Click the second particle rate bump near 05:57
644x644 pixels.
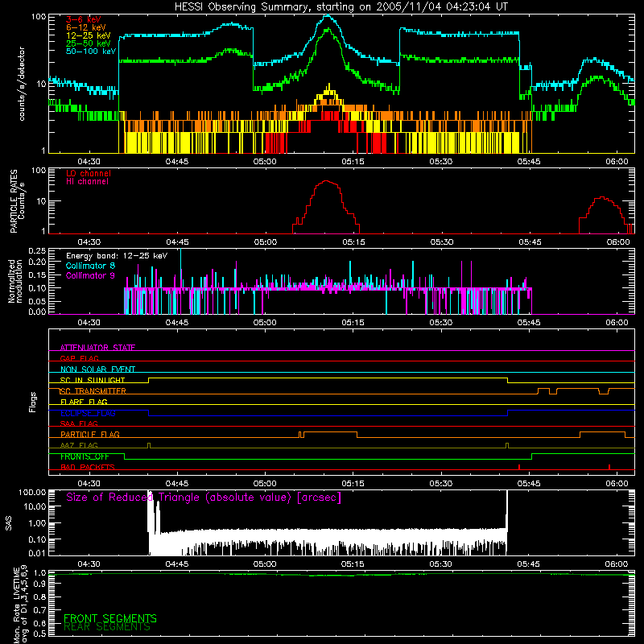[x=601, y=198]
